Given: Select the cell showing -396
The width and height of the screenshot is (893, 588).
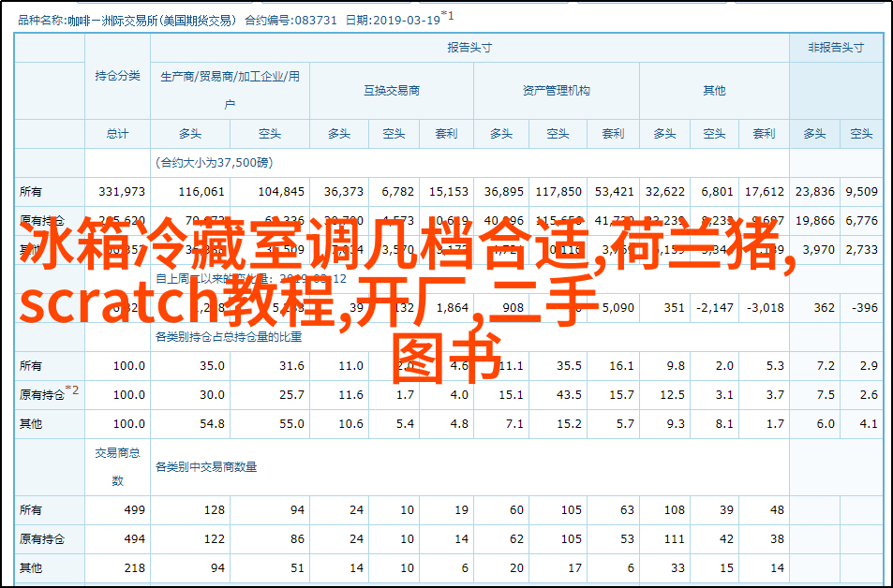Looking at the screenshot, I should 865,307.
